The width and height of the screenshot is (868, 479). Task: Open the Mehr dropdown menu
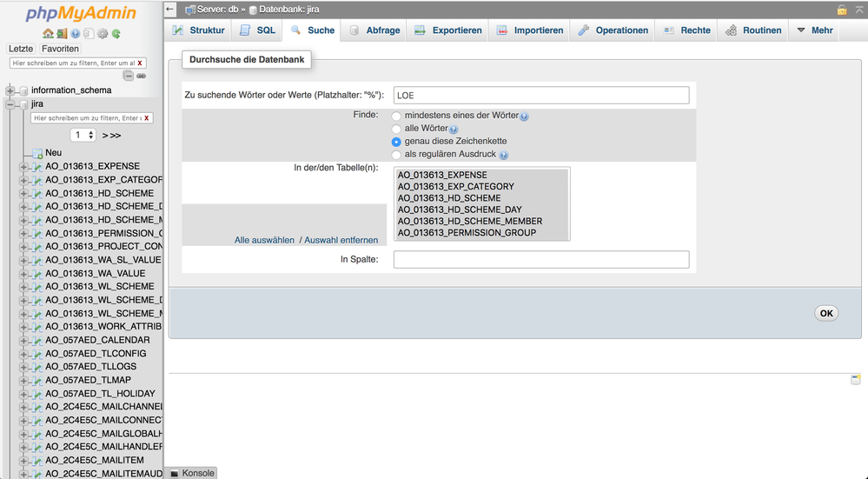[815, 30]
